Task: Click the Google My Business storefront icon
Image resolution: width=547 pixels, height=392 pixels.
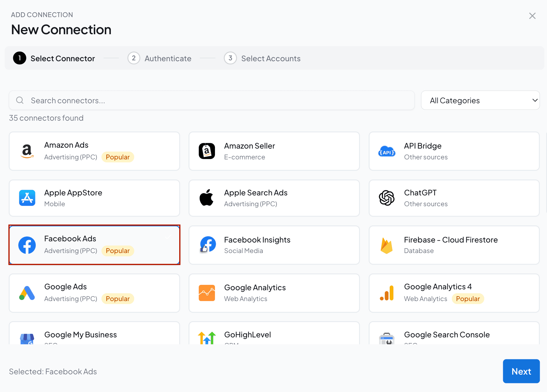Action: [27, 339]
